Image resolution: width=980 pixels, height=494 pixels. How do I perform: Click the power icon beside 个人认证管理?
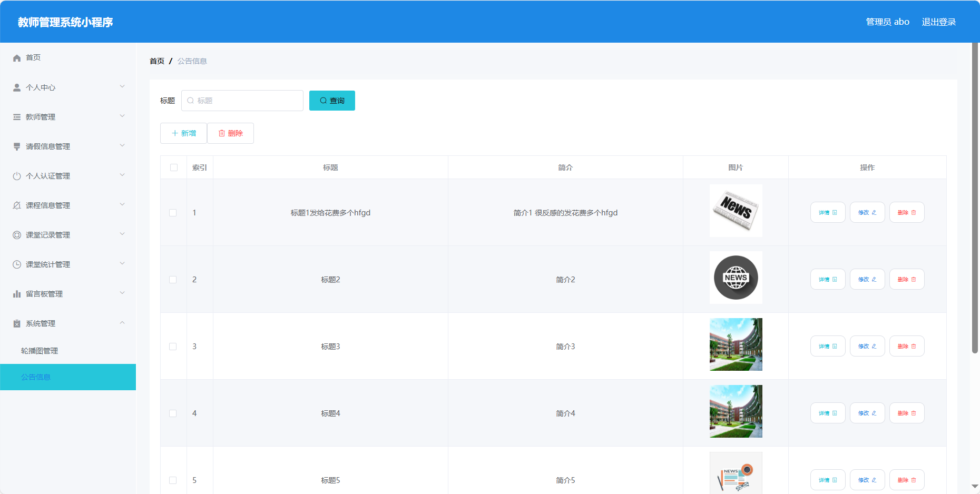(17, 176)
